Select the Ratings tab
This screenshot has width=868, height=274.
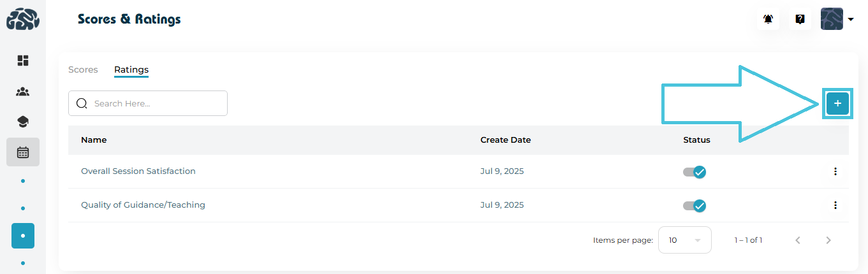coord(131,69)
